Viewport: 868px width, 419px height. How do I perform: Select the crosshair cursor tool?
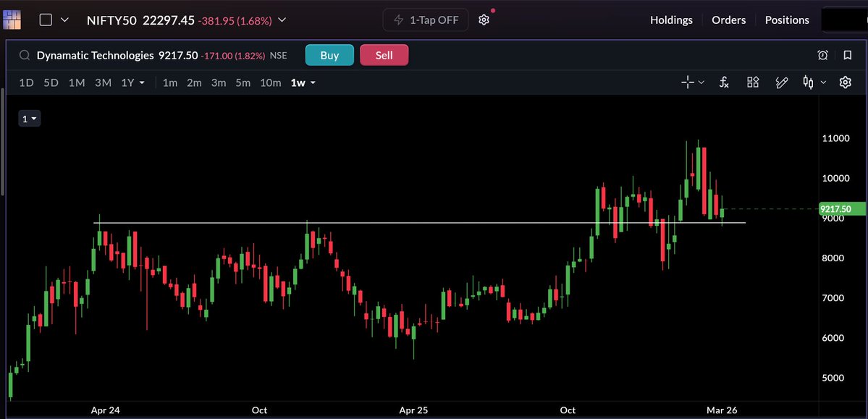pos(688,82)
